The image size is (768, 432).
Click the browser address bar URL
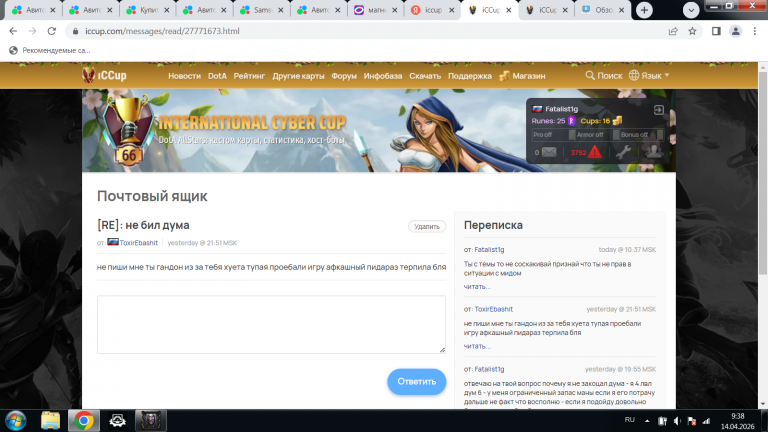pyautogui.click(x=162, y=31)
